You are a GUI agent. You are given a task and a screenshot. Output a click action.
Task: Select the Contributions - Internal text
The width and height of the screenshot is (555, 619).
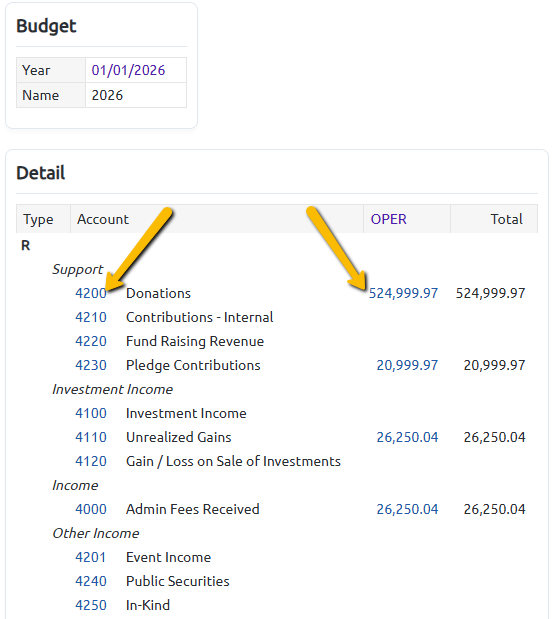point(199,317)
